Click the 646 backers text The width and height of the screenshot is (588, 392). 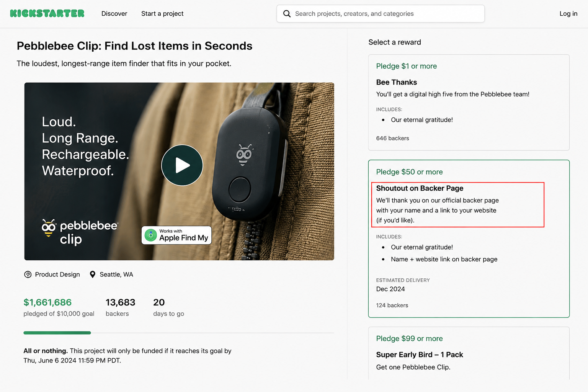[x=392, y=138]
